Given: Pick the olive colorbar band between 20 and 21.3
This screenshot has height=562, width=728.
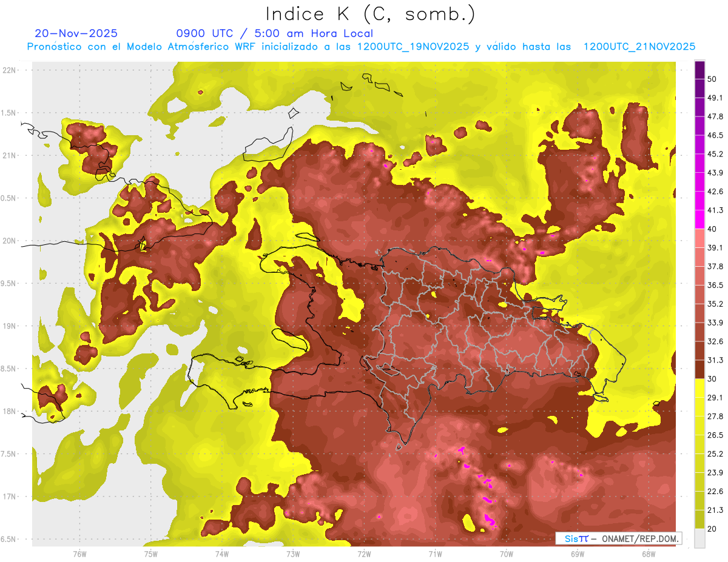Looking at the screenshot, I should (x=699, y=520).
